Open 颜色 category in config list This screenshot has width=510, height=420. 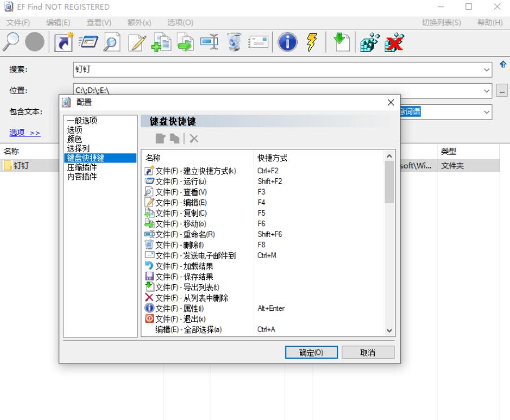tap(100, 139)
